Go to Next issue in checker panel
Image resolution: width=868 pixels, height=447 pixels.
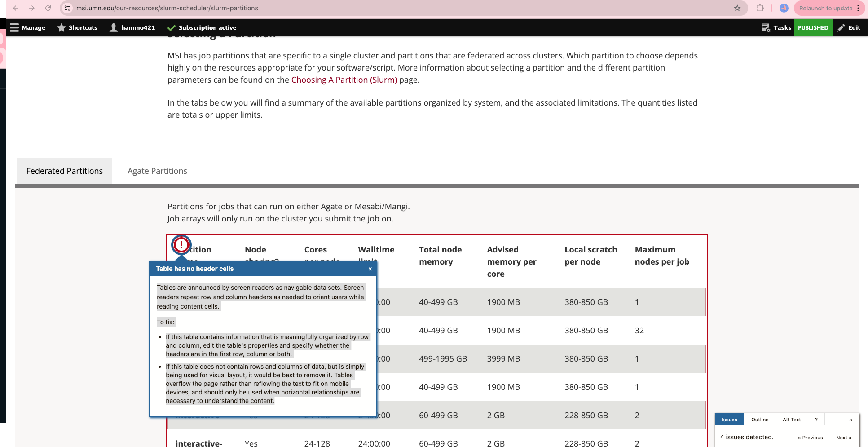843,438
